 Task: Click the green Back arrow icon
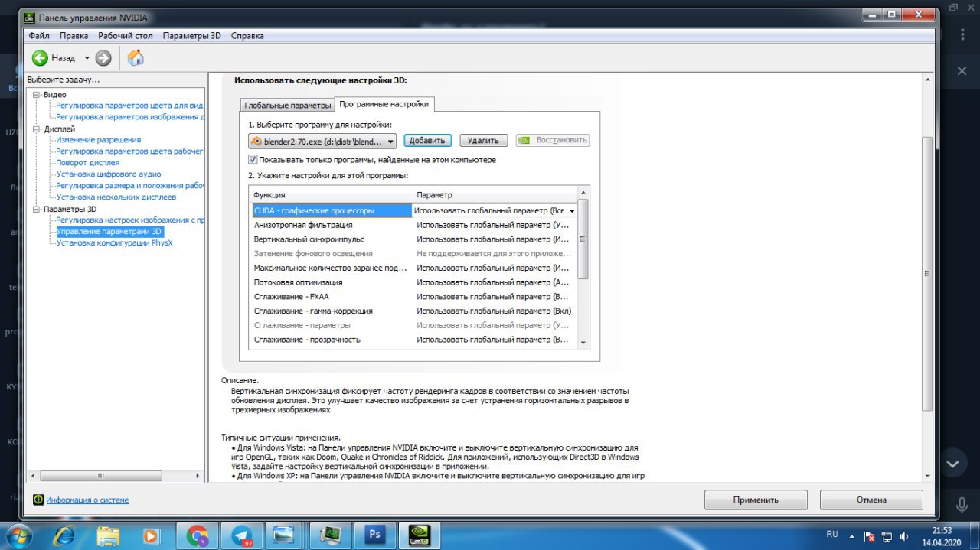pos(41,58)
